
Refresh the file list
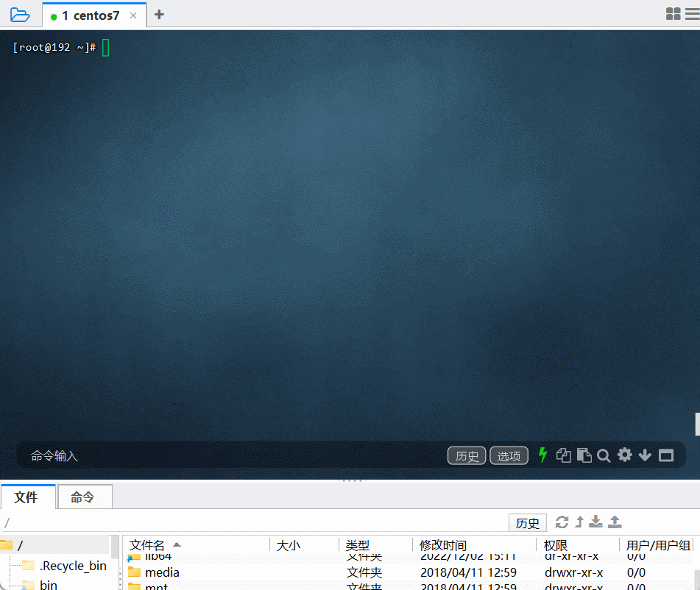pyautogui.click(x=562, y=522)
